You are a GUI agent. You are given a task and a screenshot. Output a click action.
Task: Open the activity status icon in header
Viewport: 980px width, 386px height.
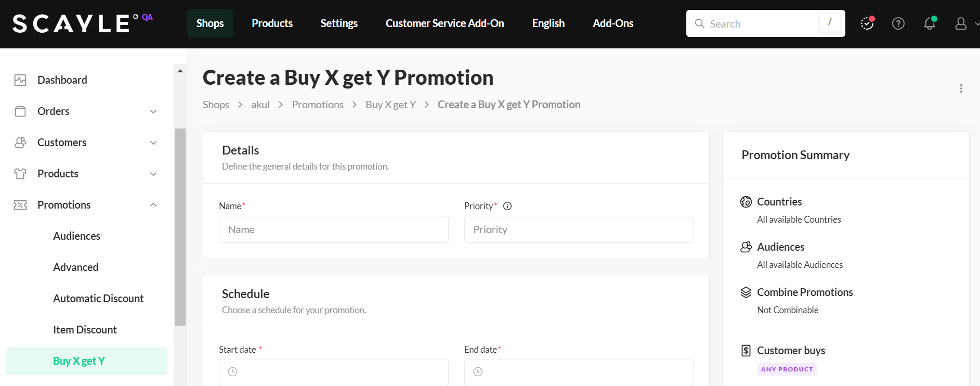(x=867, y=23)
